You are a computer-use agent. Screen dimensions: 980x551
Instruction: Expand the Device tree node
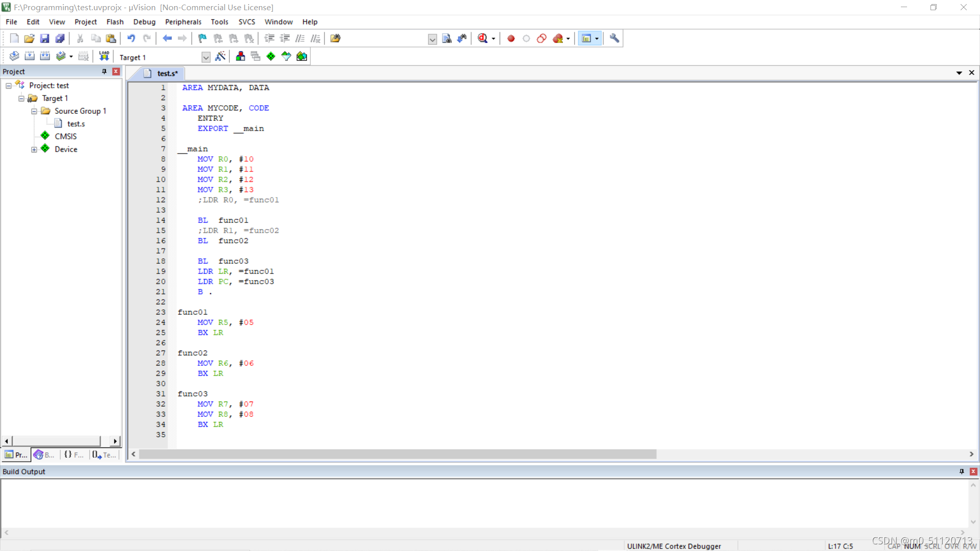click(34, 149)
